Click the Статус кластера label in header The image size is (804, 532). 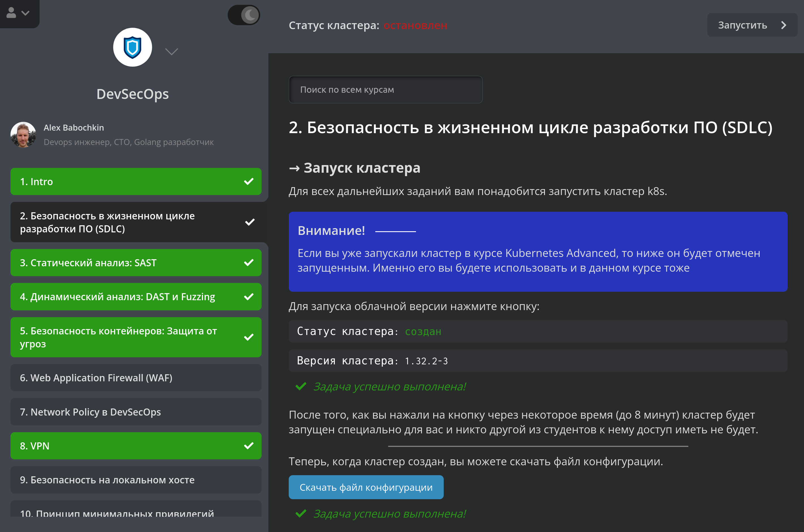[334, 25]
